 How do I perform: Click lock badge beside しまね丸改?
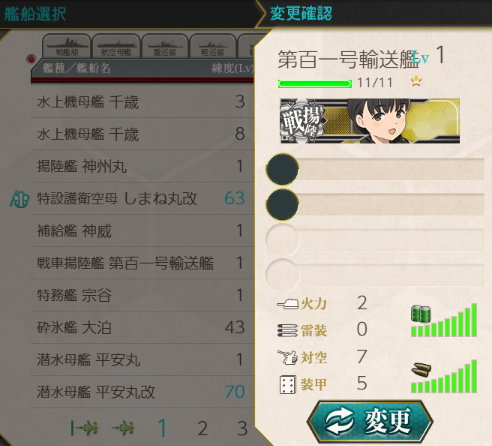[20, 199]
